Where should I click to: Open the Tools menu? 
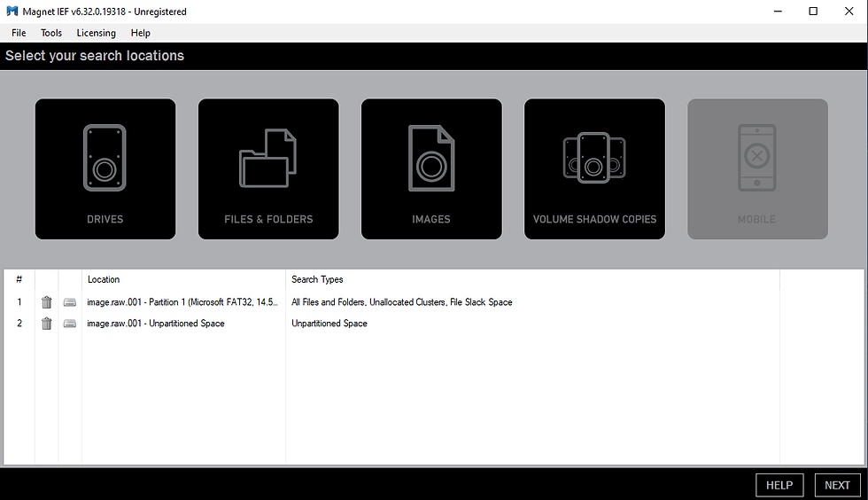(x=51, y=33)
